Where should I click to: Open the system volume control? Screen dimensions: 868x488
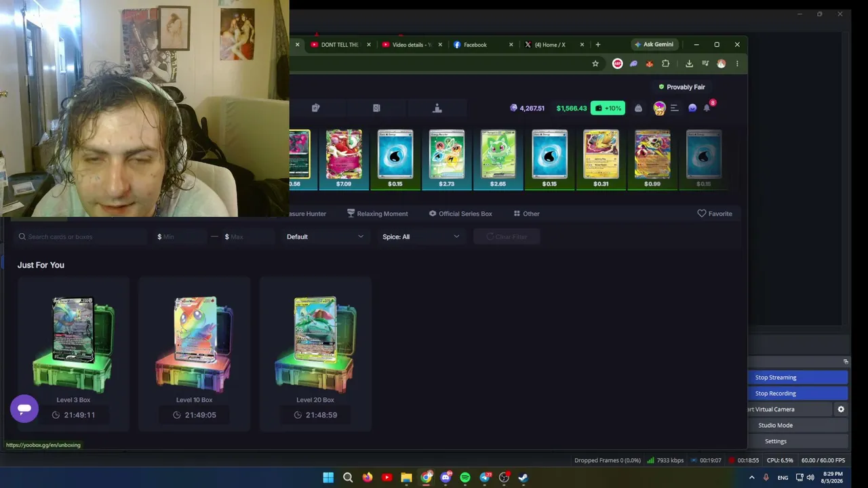(810, 478)
